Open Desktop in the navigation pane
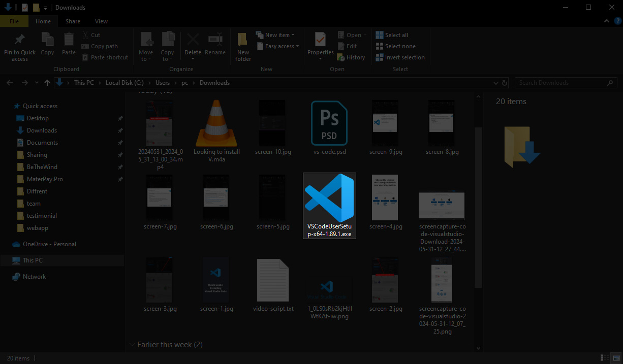Viewport: 623px width, 364px height. click(38, 118)
